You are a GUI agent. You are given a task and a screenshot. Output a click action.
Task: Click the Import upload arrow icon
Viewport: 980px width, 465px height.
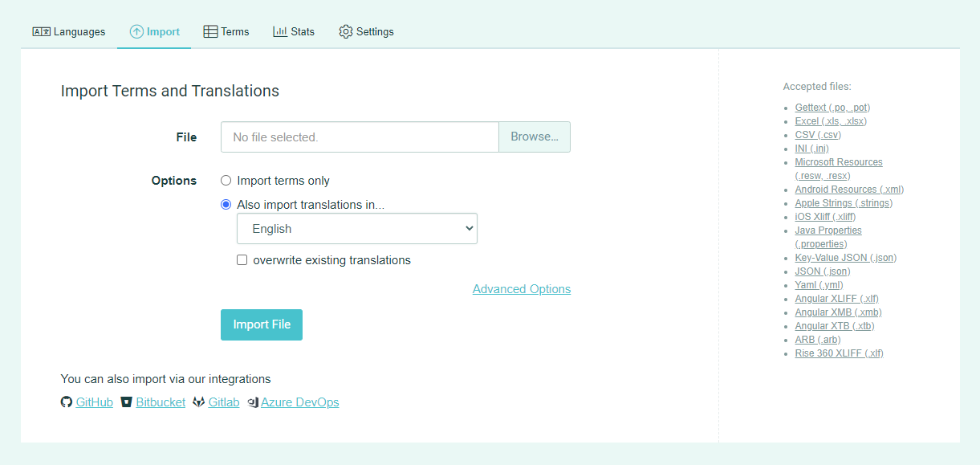(x=136, y=32)
